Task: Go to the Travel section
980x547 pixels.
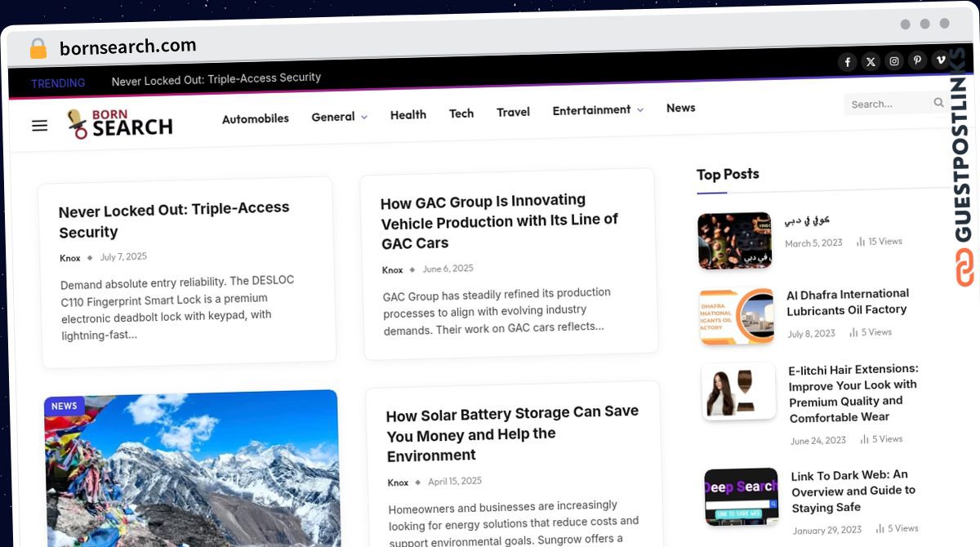Action: [513, 112]
